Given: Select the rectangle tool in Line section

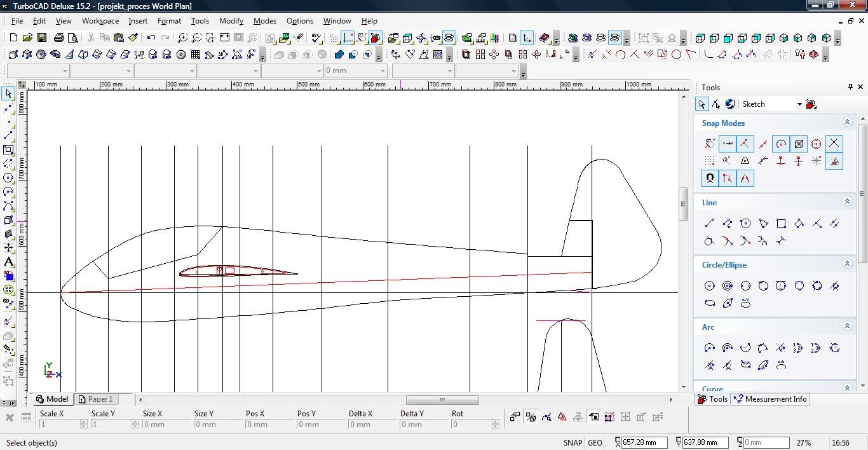Looking at the screenshot, I should [x=781, y=223].
